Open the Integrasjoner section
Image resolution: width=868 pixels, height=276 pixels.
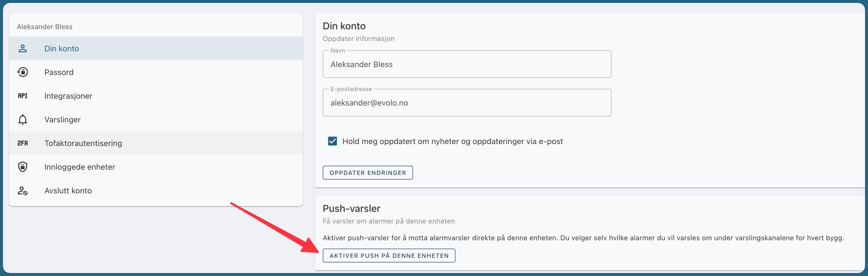click(x=156, y=96)
